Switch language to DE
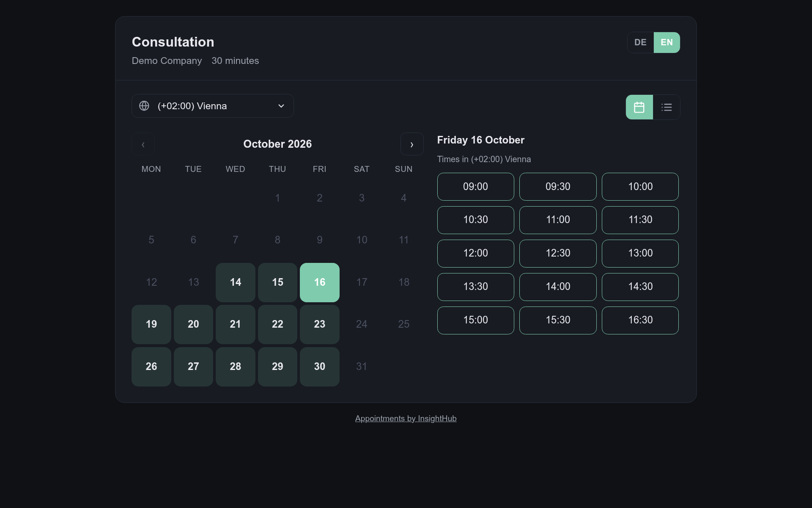This screenshot has height=508, width=812. click(640, 42)
